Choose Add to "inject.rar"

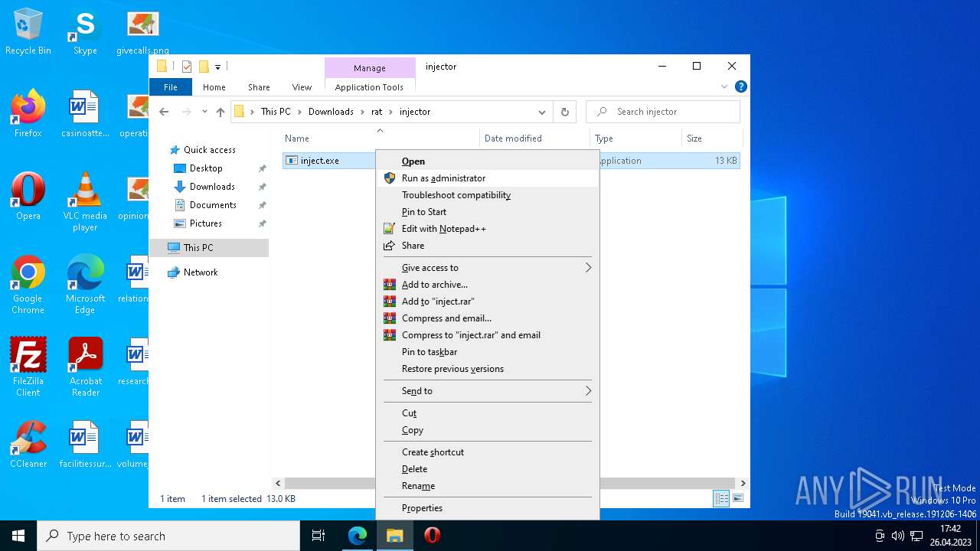click(487, 302)
